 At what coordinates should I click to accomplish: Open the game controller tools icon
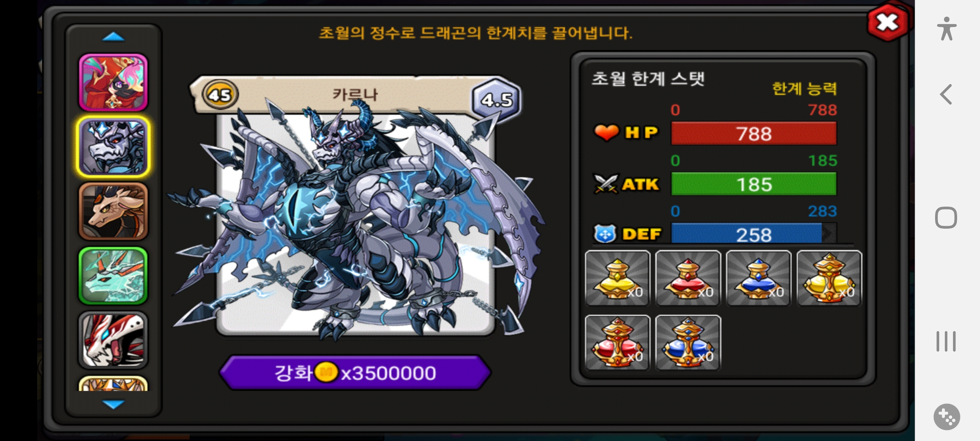[x=947, y=417]
